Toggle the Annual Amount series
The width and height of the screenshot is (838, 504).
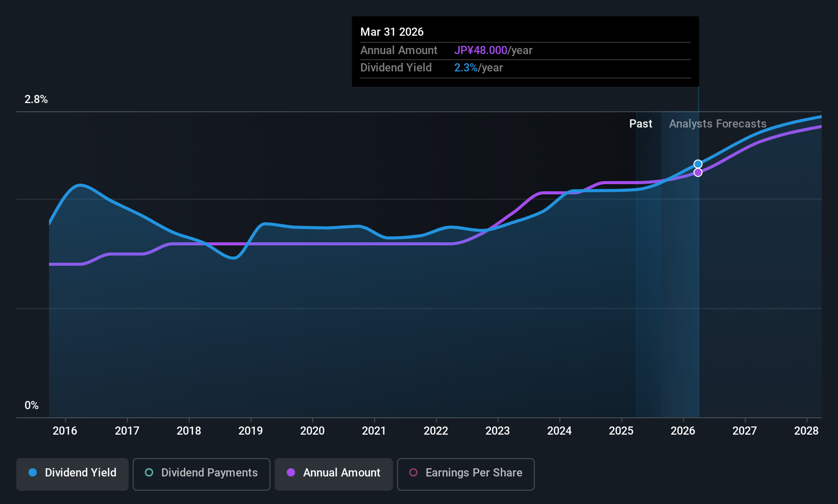[333, 474]
